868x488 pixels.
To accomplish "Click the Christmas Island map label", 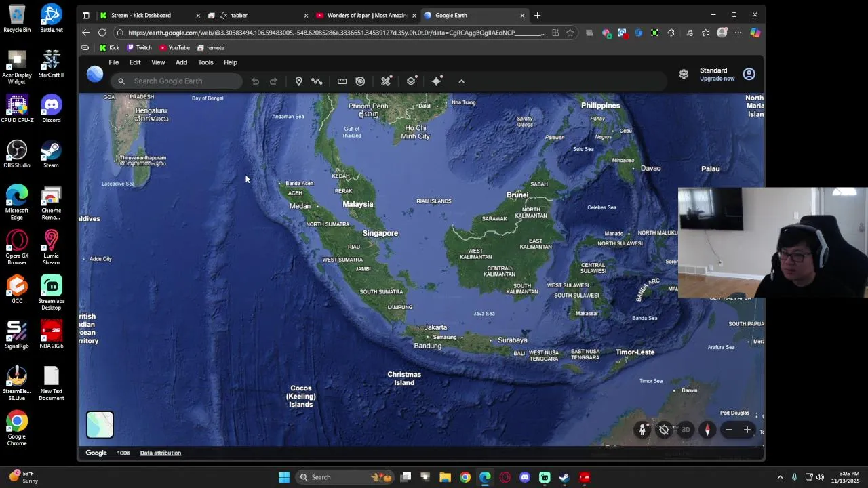I will click(x=404, y=378).
